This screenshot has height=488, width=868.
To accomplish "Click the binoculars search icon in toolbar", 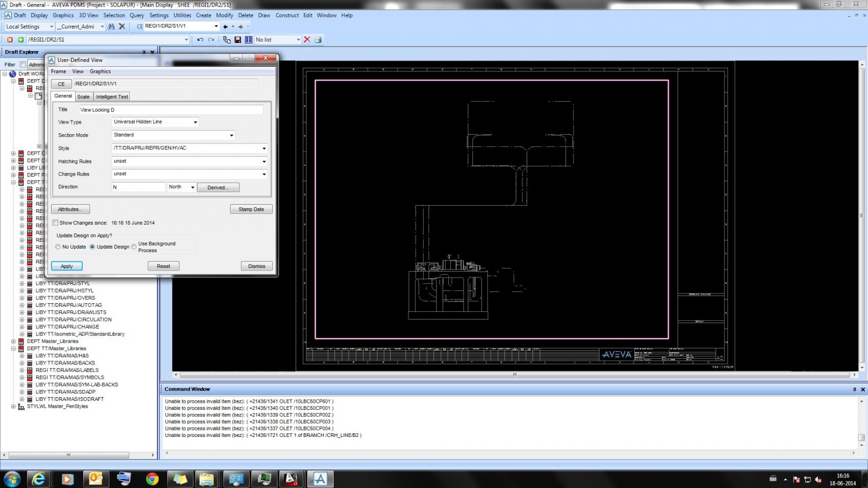I will [x=111, y=27].
